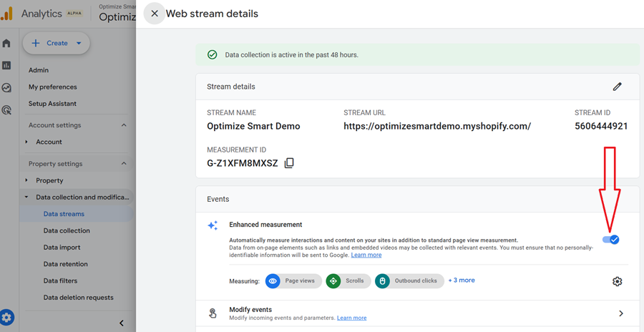Click the Modify events title
Viewport: 644px width, 332px height.
point(250,310)
